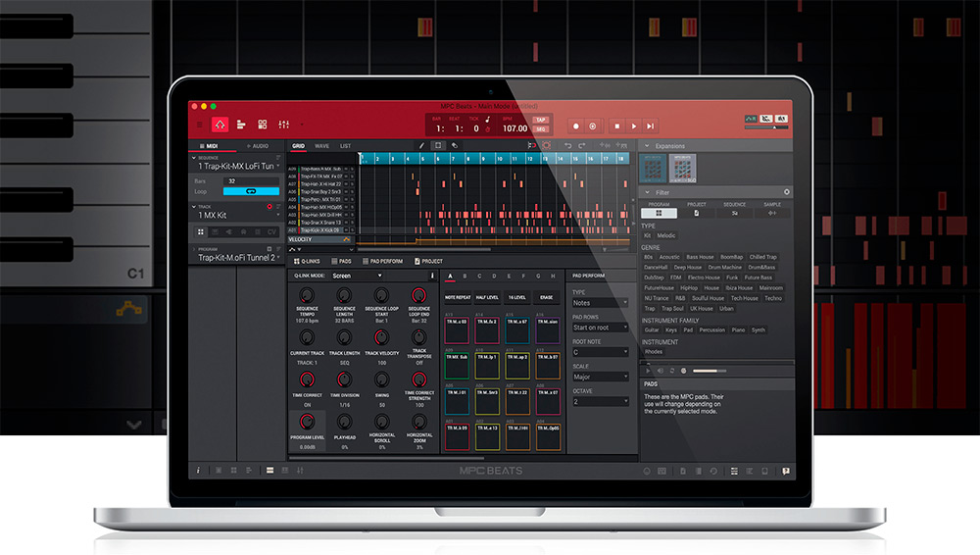
Task: Open the PROJECT tab
Action: [429, 261]
